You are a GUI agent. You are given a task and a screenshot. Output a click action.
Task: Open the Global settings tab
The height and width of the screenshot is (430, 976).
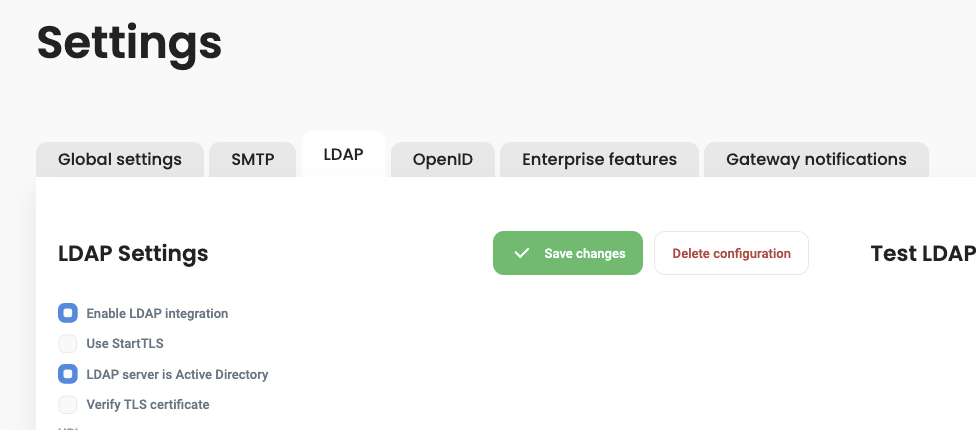pos(120,159)
